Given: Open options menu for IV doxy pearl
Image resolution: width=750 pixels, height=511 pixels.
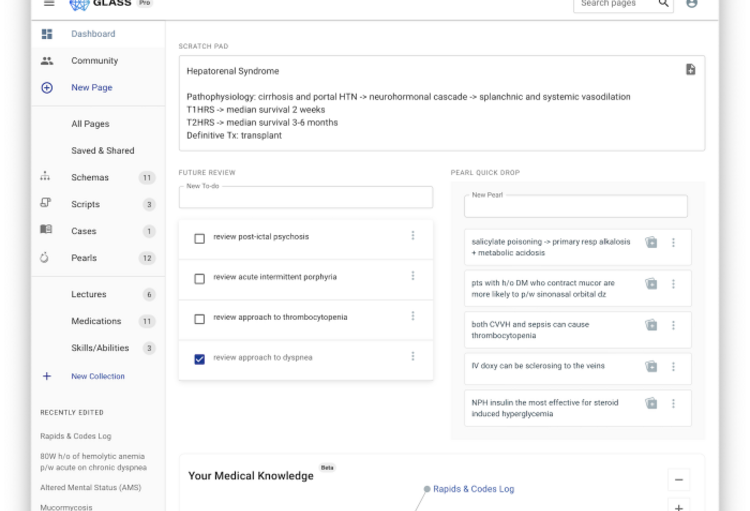Looking at the screenshot, I should point(673,367).
